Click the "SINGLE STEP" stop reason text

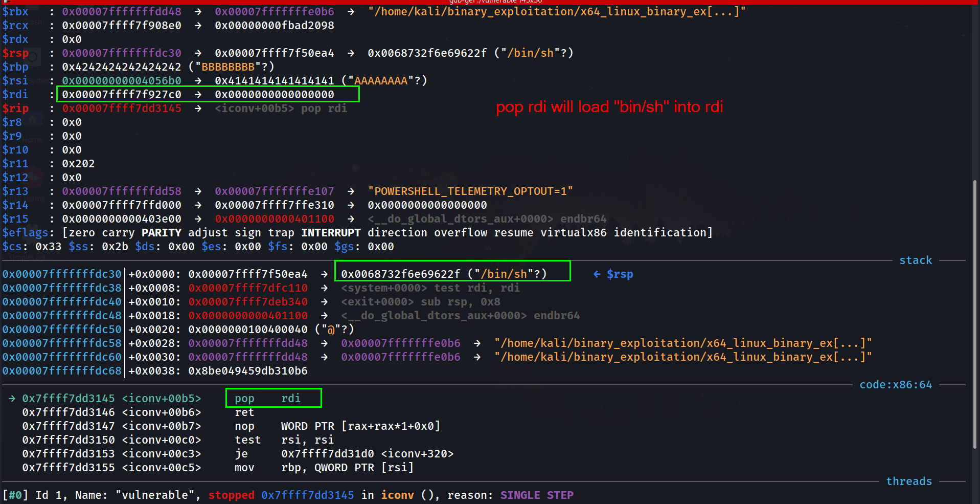tap(536, 495)
